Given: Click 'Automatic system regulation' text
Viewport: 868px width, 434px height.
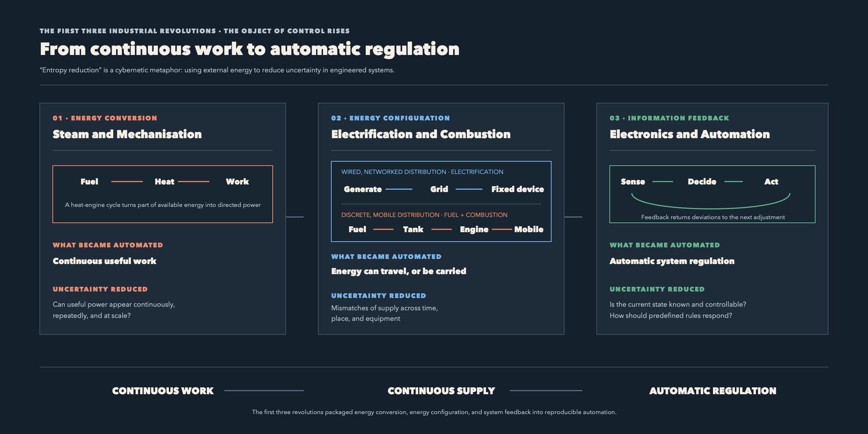Looking at the screenshot, I should (x=672, y=261).
